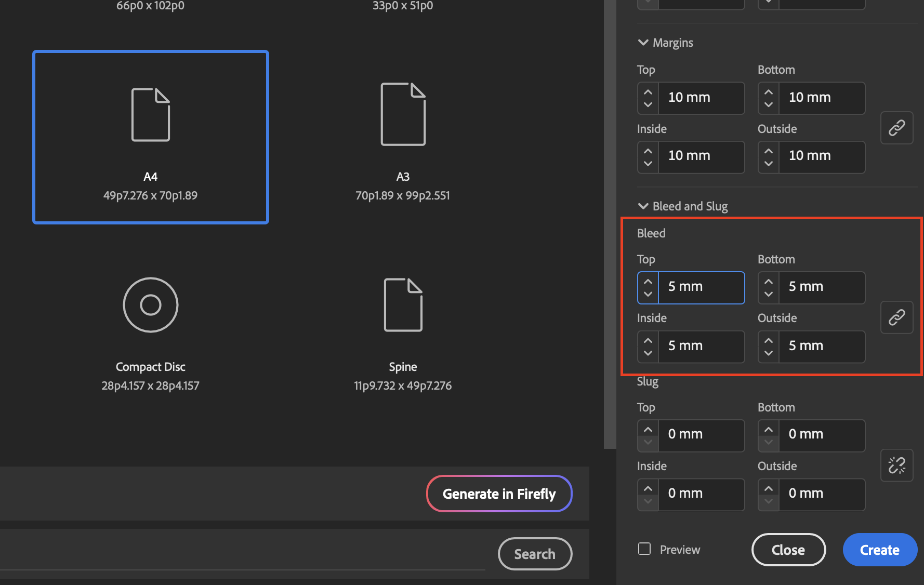Increase Bleed Outside with up arrow
This screenshot has height=585, width=924.
coord(769,340)
